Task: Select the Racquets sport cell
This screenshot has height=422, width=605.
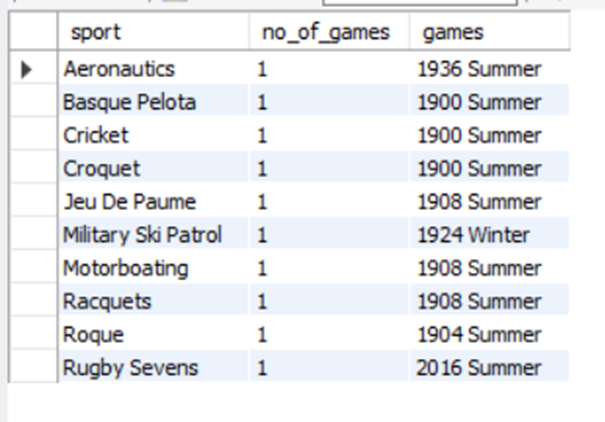Action: click(x=153, y=301)
